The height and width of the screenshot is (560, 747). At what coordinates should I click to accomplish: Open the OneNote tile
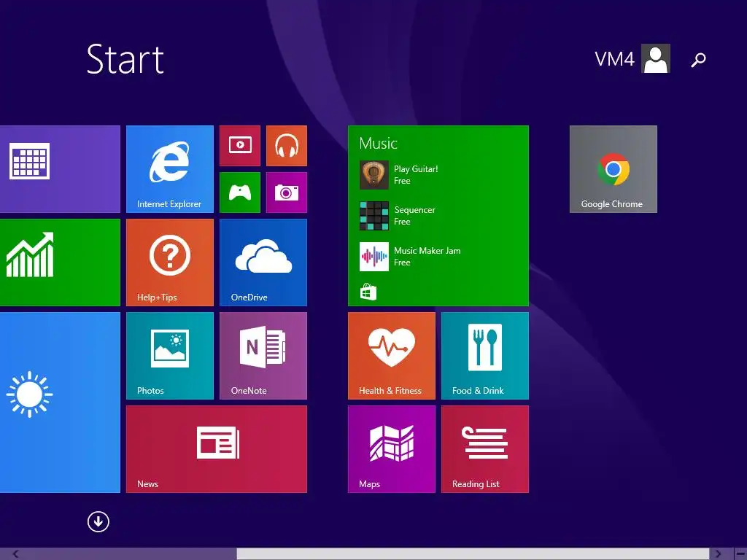[x=263, y=356]
